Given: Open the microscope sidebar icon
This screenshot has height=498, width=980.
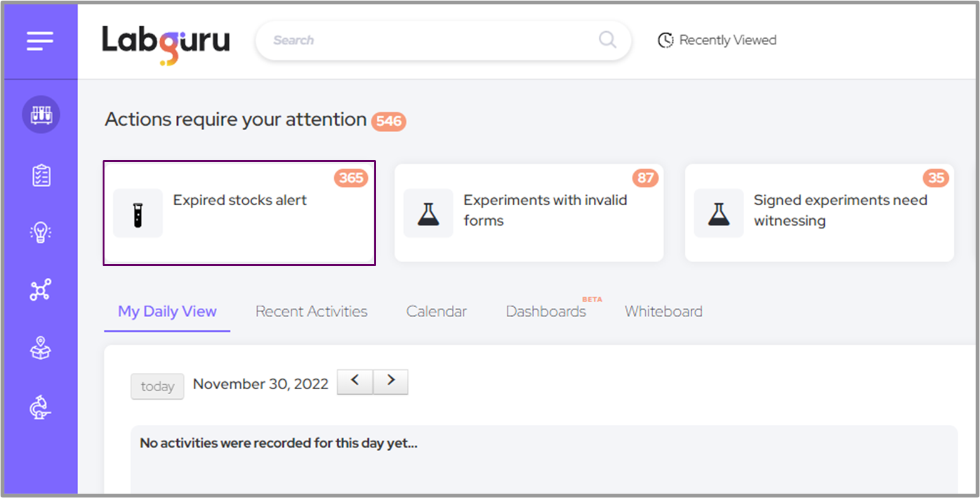Looking at the screenshot, I should click(41, 407).
